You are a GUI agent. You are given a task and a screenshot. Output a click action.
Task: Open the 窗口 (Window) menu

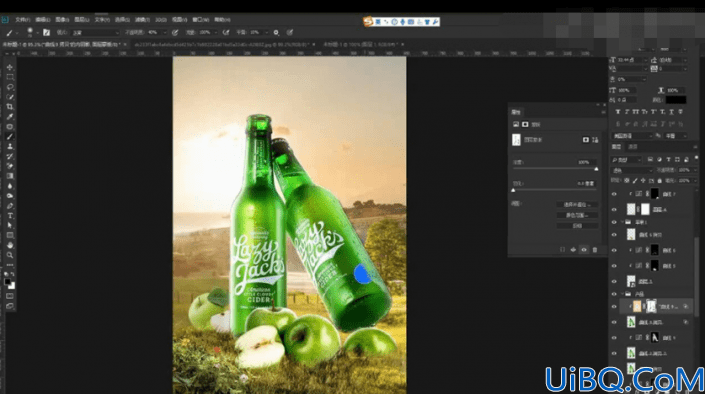201,20
